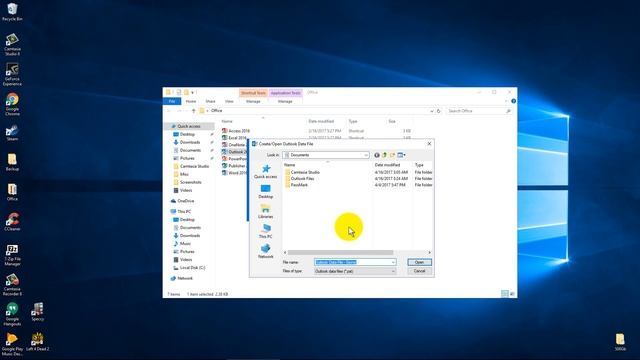Open Quick Access Toolbar customize dropdown
Image resolution: width=640 pixels, height=360 pixels.
click(x=193, y=93)
